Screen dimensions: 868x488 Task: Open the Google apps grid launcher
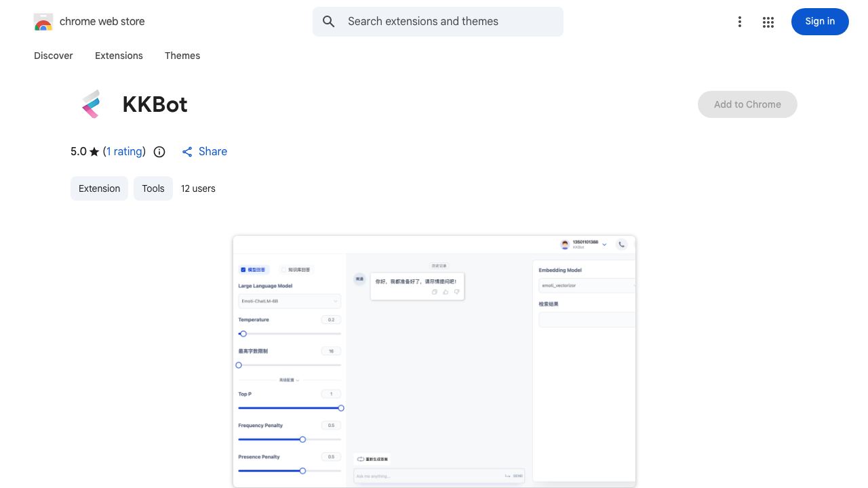pyautogui.click(x=768, y=22)
